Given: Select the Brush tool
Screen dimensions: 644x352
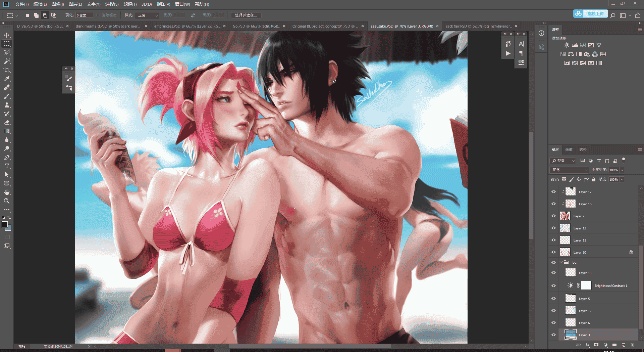Looking at the screenshot, I should (7, 96).
